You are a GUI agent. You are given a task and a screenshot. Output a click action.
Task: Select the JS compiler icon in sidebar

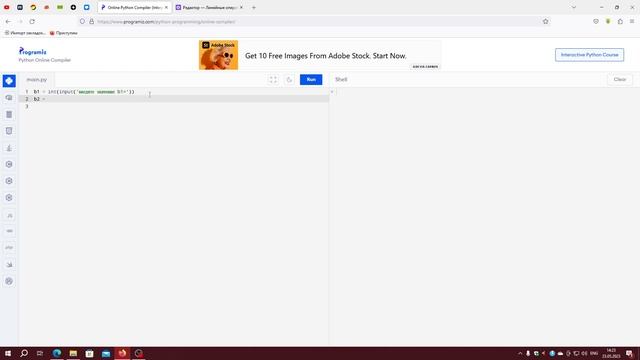pos(9,215)
